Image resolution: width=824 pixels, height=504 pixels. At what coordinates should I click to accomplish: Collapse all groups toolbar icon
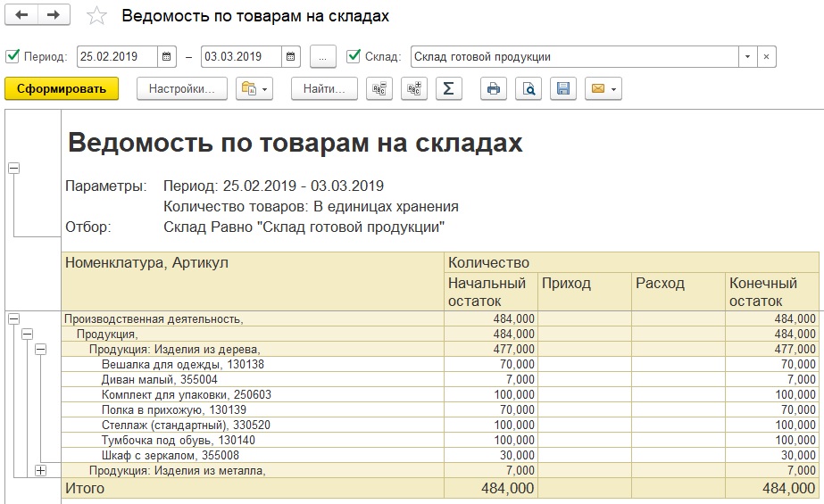[379, 88]
